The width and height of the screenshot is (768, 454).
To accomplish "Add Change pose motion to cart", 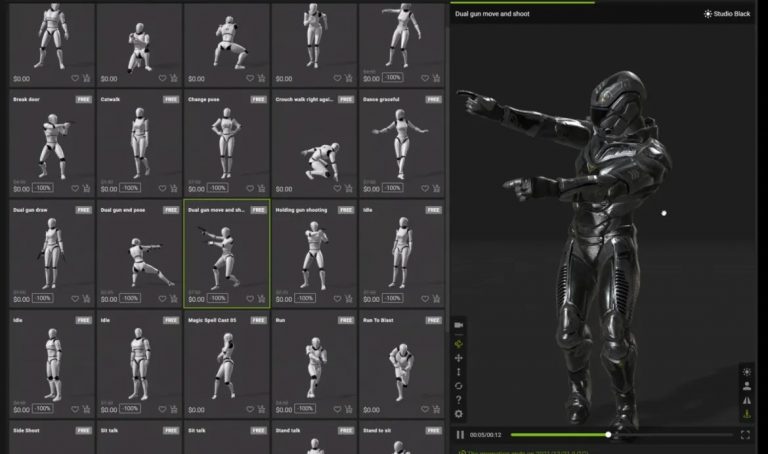I will [262, 189].
